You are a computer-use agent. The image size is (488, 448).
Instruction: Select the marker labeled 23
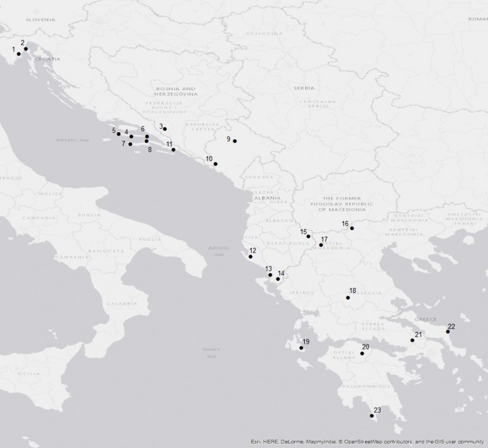click(372, 416)
